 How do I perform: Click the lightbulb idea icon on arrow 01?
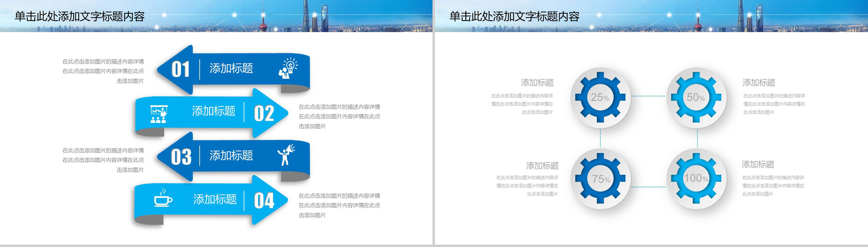click(288, 68)
